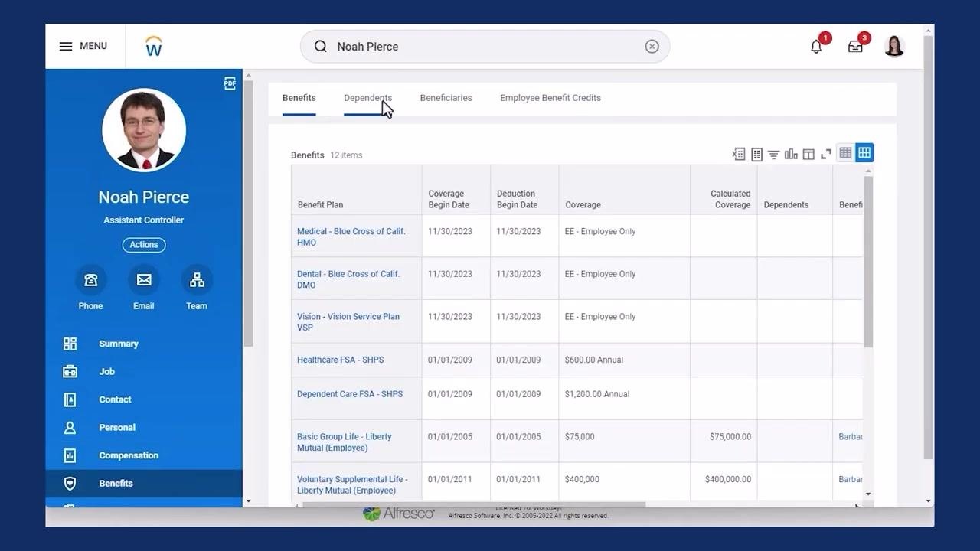Switch to the Dependents tab
Viewport: 980px width, 551px height.
pos(367,98)
